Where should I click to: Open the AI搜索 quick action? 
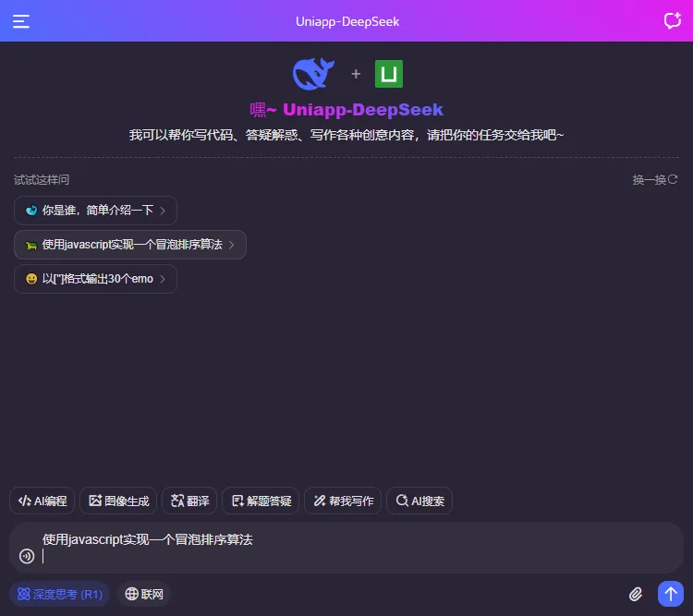tap(419, 501)
